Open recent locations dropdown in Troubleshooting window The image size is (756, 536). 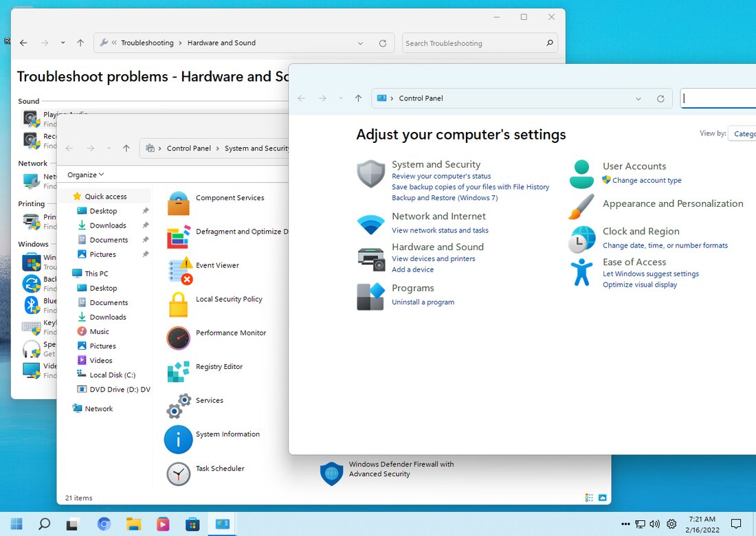(x=63, y=43)
